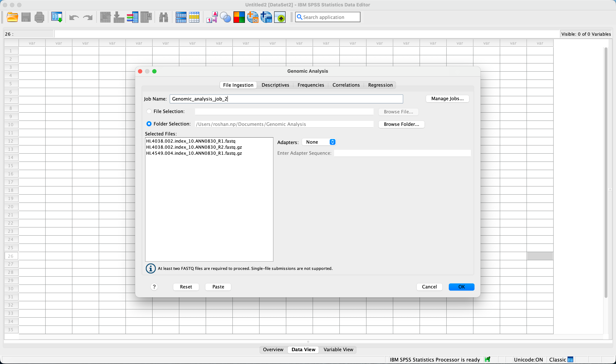616x364 pixels.
Task: Click the Classic theme icon in status bar
Action: click(x=570, y=360)
